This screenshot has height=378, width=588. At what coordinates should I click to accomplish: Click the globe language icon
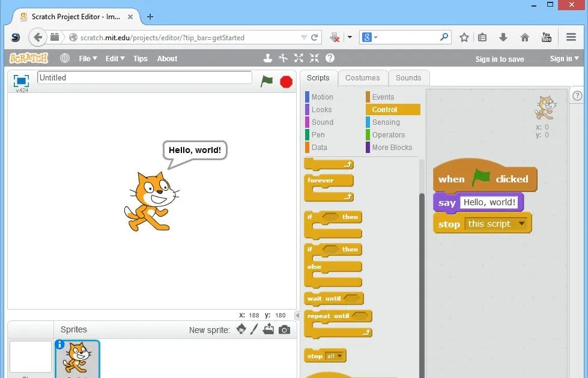pyautogui.click(x=65, y=58)
